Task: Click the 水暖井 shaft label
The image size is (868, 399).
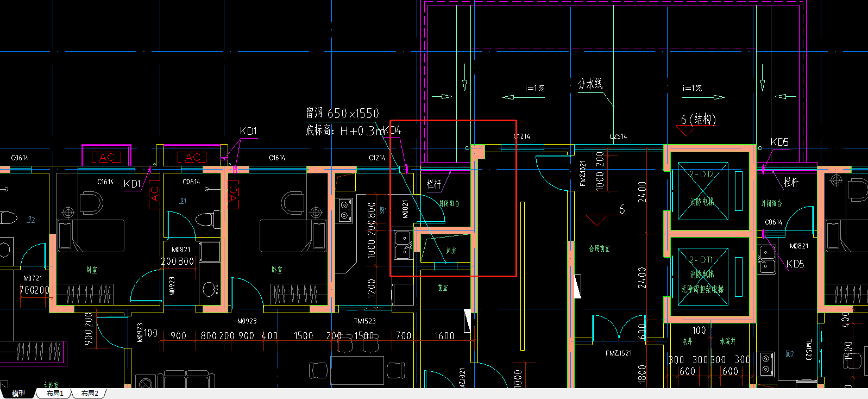Action: [x=727, y=341]
